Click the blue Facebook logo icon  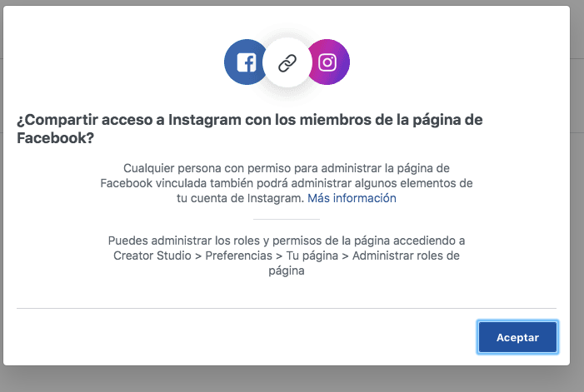click(x=245, y=62)
